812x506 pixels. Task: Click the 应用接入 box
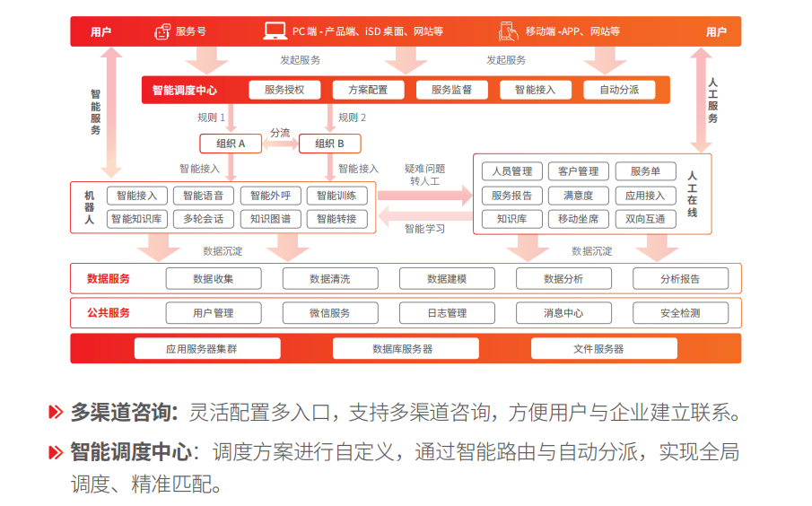point(645,196)
